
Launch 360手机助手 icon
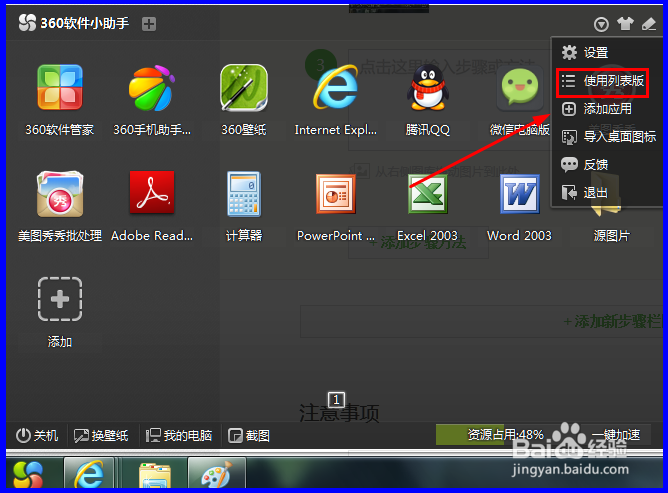[x=152, y=87]
